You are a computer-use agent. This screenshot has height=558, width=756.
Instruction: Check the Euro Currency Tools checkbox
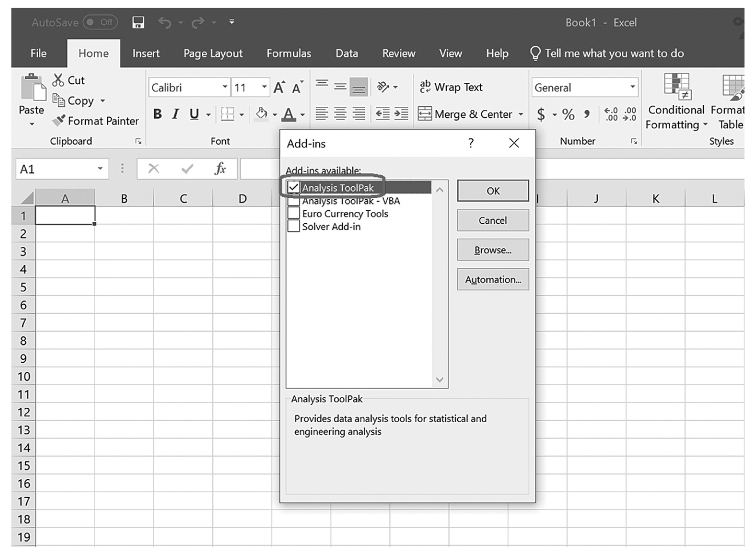[x=294, y=214]
